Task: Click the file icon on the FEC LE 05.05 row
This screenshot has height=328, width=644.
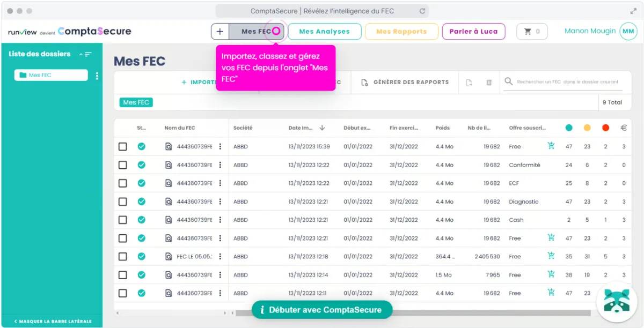Action: point(169,257)
